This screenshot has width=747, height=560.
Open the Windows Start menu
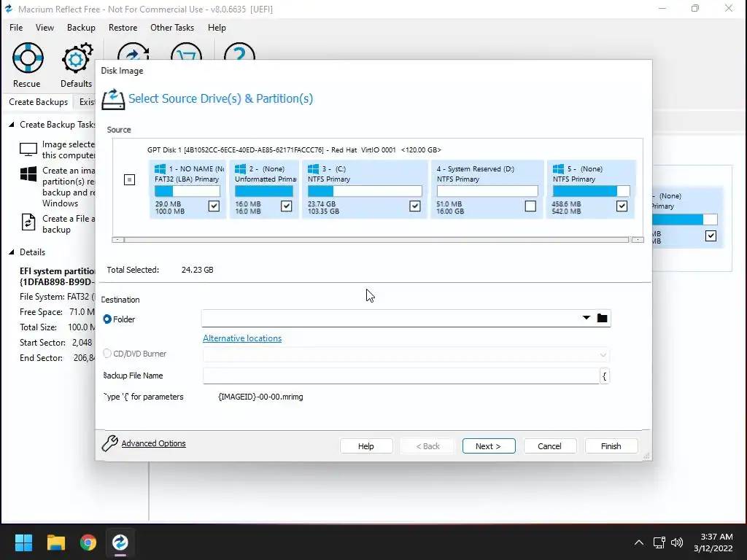pos(23,542)
